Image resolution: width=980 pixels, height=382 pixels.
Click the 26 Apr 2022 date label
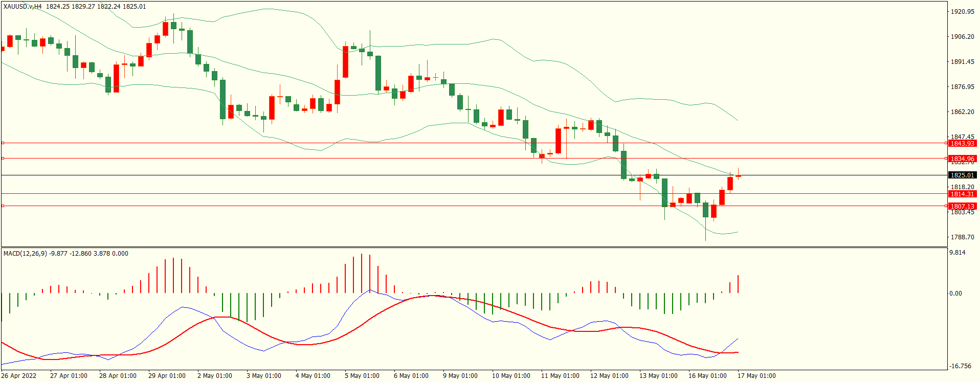coord(19,376)
